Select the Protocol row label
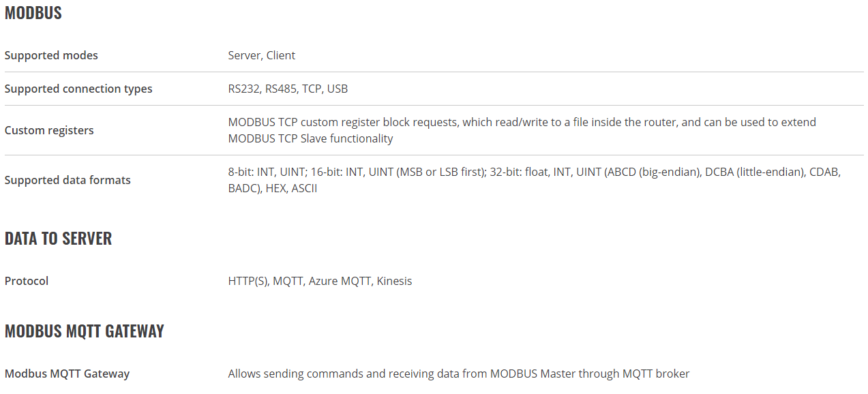 pyautogui.click(x=27, y=281)
